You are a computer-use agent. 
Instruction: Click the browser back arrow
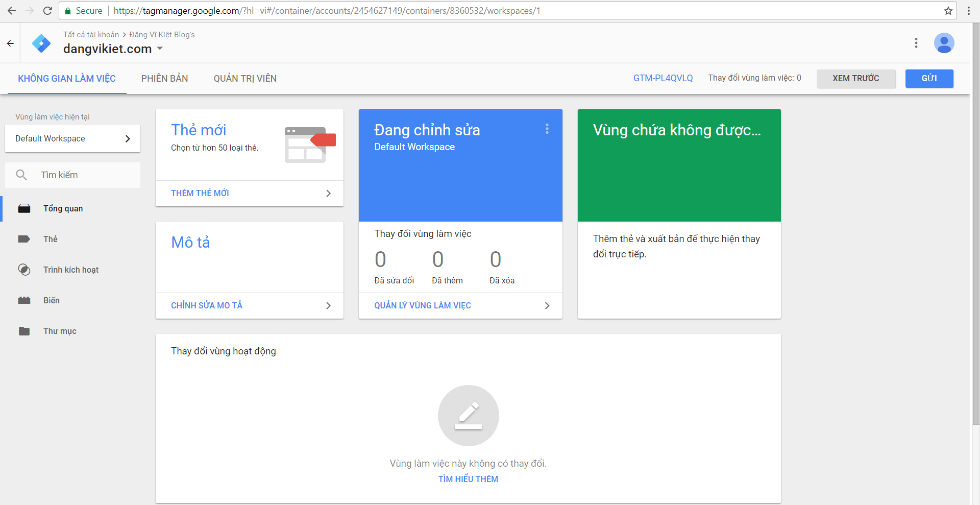(x=12, y=11)
